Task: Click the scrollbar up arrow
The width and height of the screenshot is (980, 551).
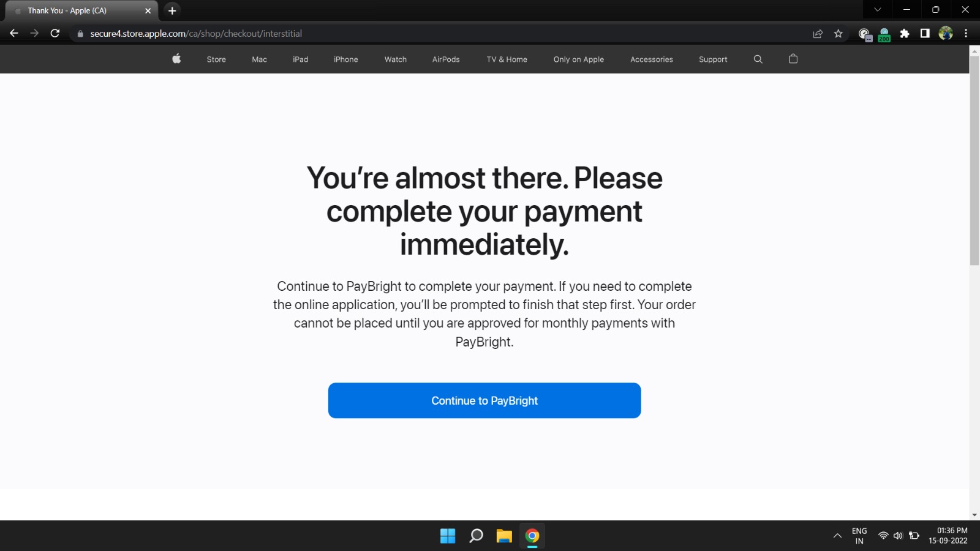Action: pyautogui.click(x=974, y=50)
